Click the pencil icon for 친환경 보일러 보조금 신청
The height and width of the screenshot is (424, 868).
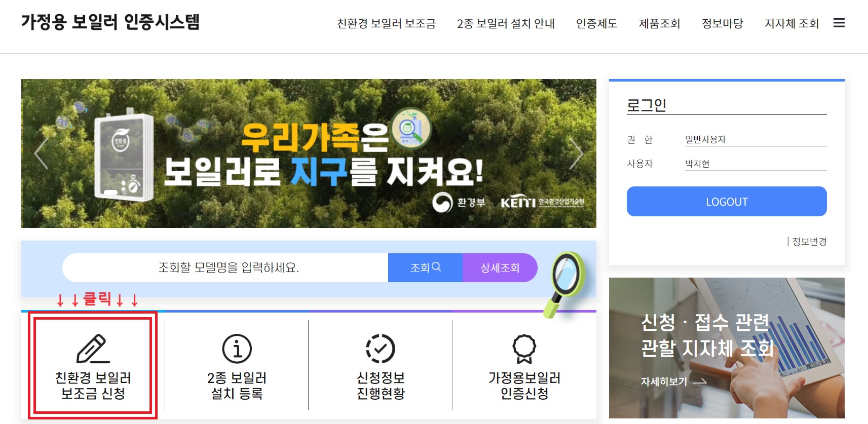(x=93, y=349)
